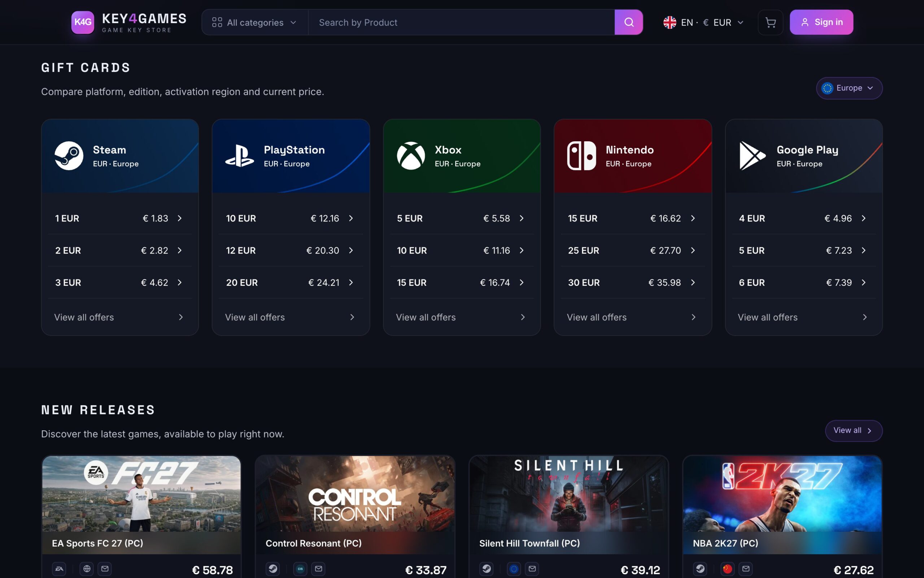Click the K4G logo icon
Image resolution: width=924 pixels, height=578 pixels.
(x=82, y=22)
